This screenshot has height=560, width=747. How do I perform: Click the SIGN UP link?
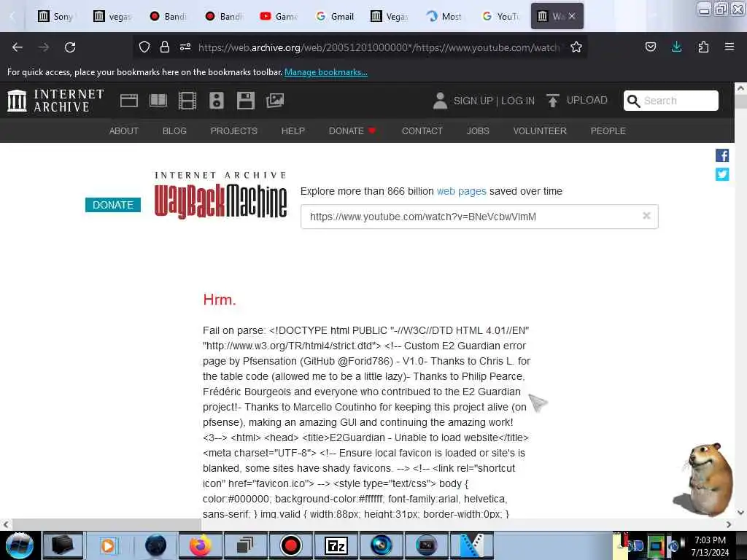[x=473, y=101]
